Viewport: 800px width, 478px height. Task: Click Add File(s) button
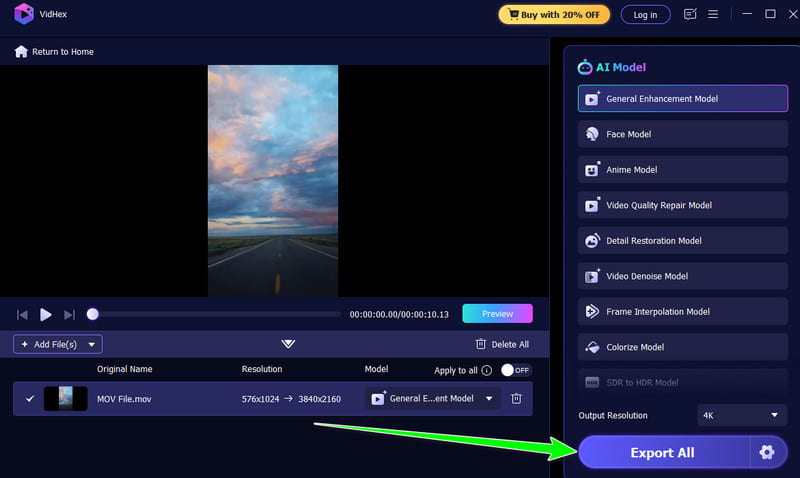click(x=58, y=344)
